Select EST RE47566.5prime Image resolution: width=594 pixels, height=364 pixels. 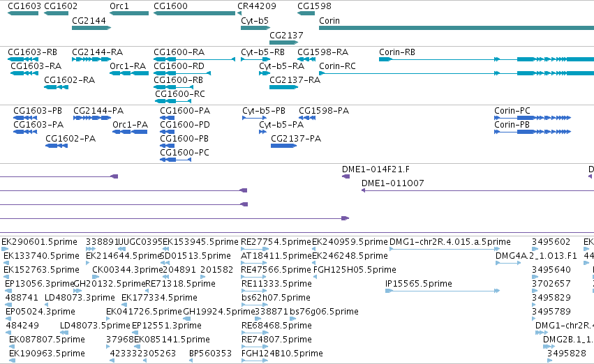[x=254, y=277]
